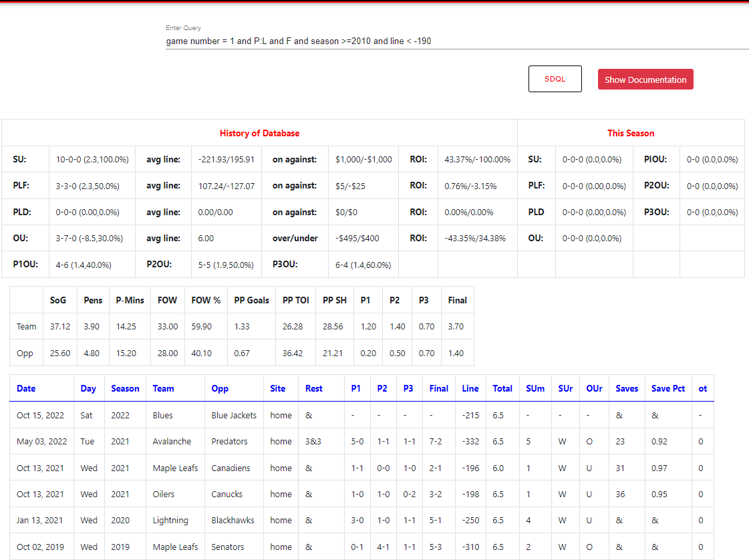Sort results by SUr column header
The image size is (749, 560).
click(565, 388)
